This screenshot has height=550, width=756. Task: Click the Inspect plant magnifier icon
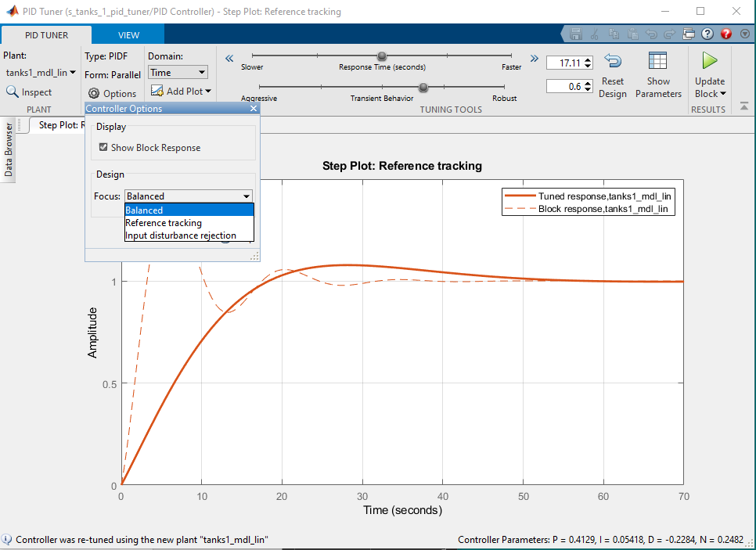point(13,92)
